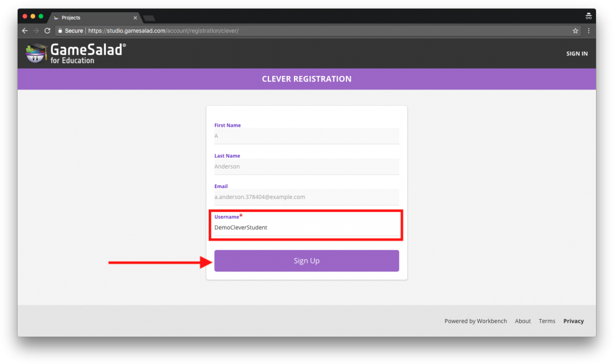Viewport: 613px width, 364px height.
Task: Click the incognito icon in title bar
Action: [x=589, y=16]
